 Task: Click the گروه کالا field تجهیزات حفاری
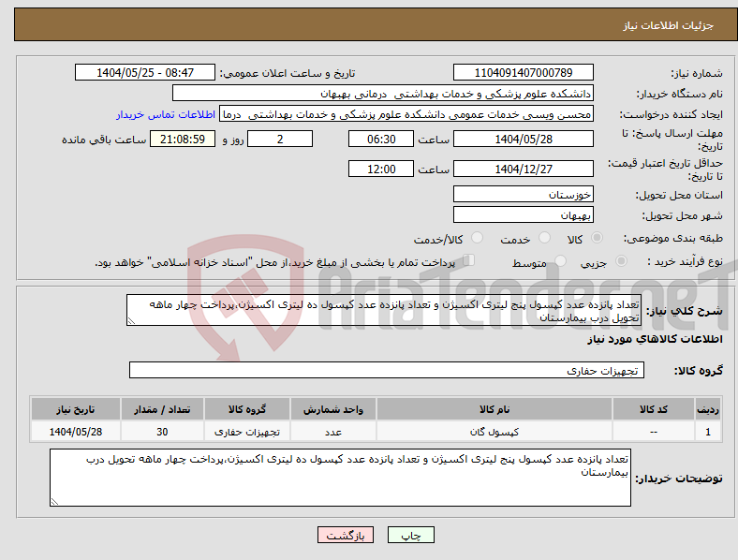387,370
